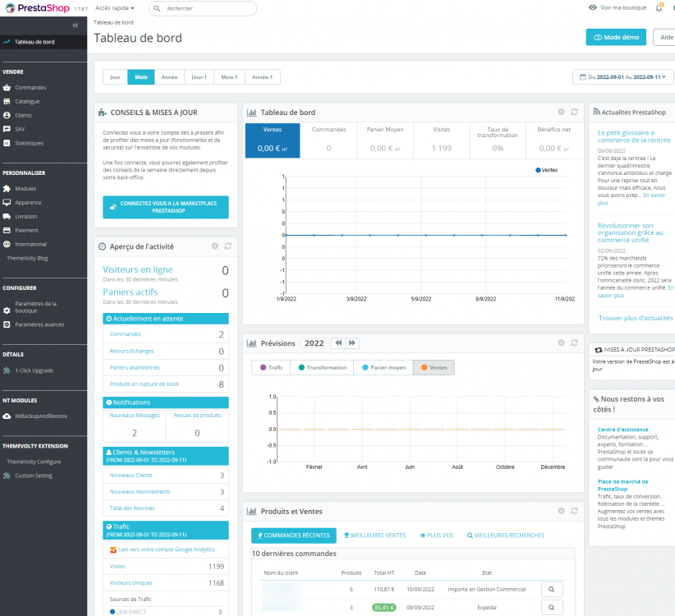Open Trouver plus d'actualités link
The image size is (675, 616).
(636, 318)
